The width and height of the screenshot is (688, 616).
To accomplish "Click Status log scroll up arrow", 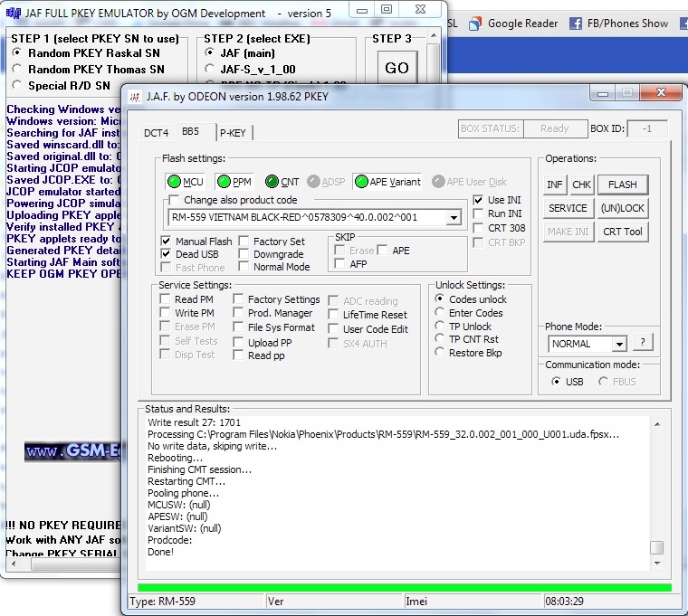I will click(x=657, y=424).
